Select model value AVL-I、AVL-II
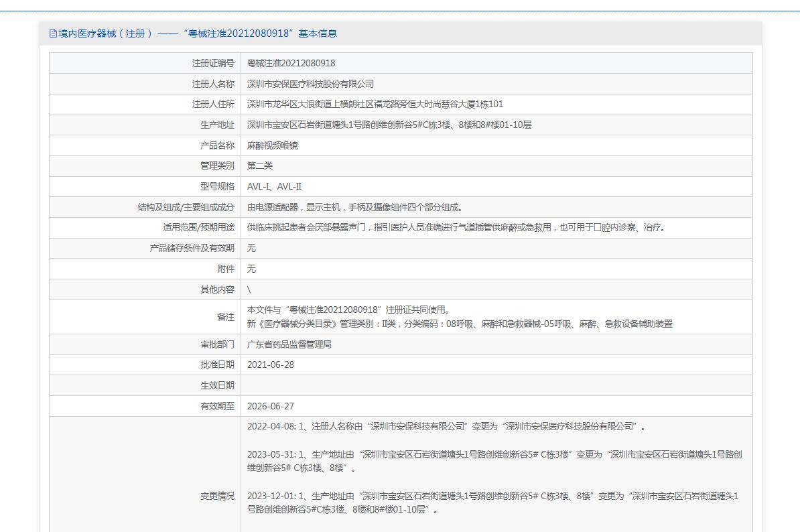The image size is (800, 532). [275, 187]
